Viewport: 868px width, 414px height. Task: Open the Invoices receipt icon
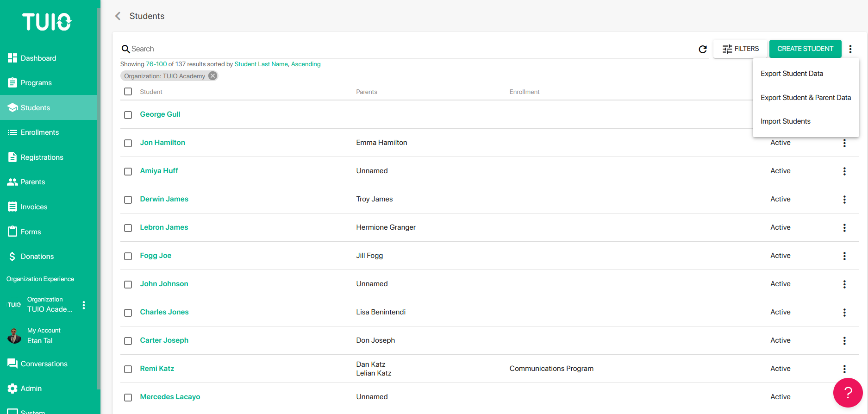(12, 207)
